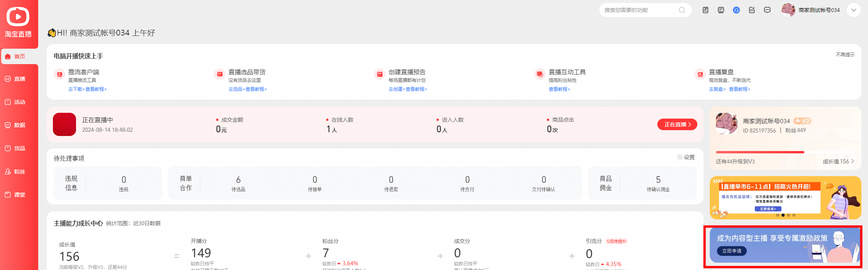Click the 待支付 count 0

click(468, 180)
